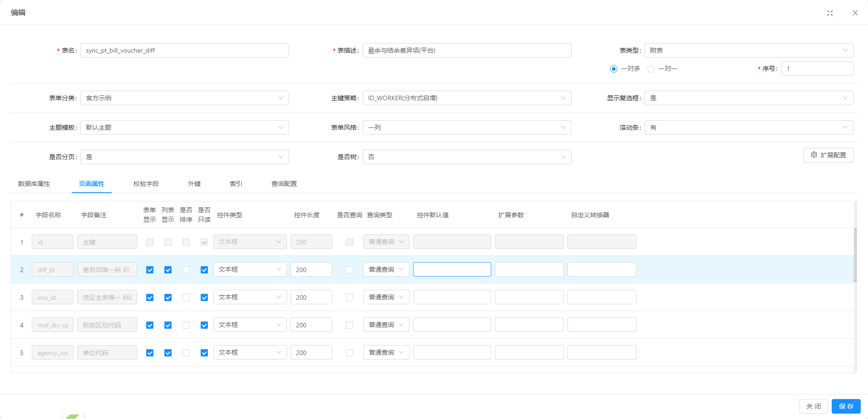The image size is (868, 419).
Task: Toggle 列表显示 checkbox for diff_id row
Action: coord(168,270)
